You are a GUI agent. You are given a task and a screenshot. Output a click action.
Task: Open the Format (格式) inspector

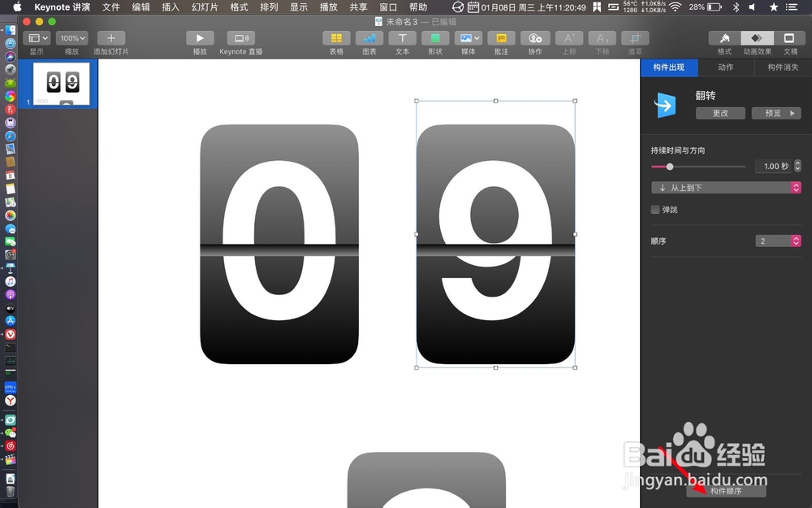pyautogui.click(x=724, y=38)
